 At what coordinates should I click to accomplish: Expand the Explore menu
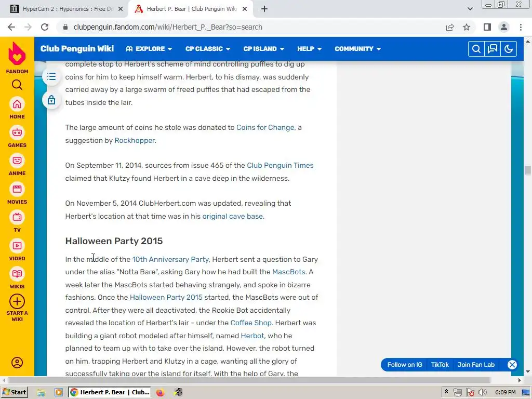(x=149, y=49)
